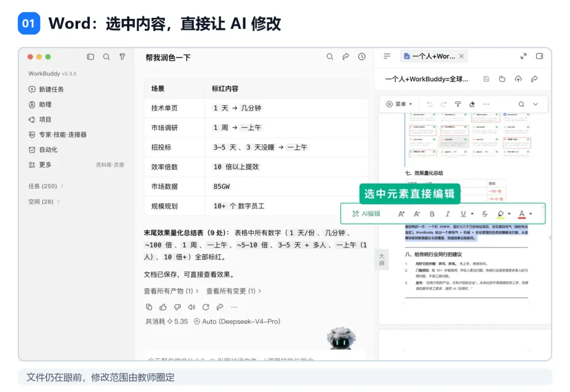
Task: Apply yellow highlight color
Action: 500,214
